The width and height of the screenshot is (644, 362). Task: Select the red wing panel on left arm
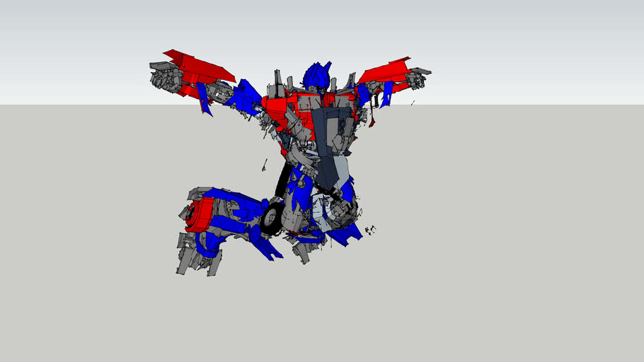[200, 67]
